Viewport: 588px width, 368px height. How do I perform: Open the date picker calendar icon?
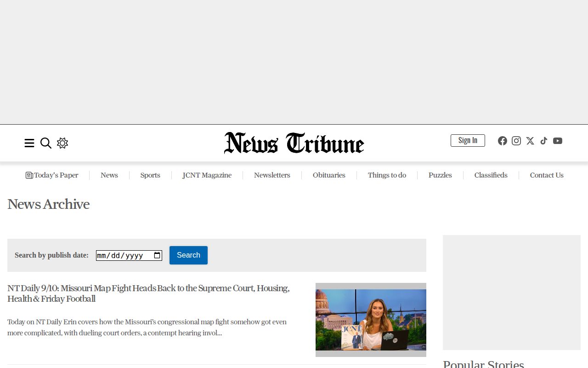[x=157, y=255]
